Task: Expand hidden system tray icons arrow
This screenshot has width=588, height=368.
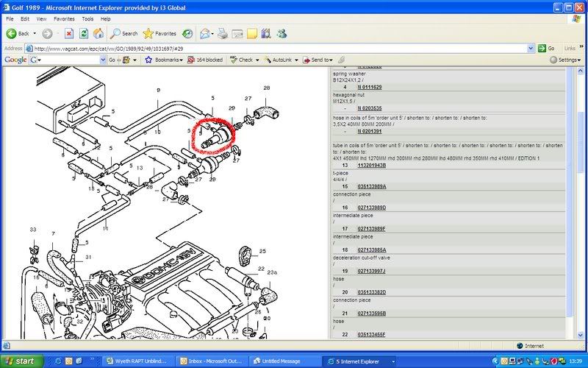Action: pos(495,361)
